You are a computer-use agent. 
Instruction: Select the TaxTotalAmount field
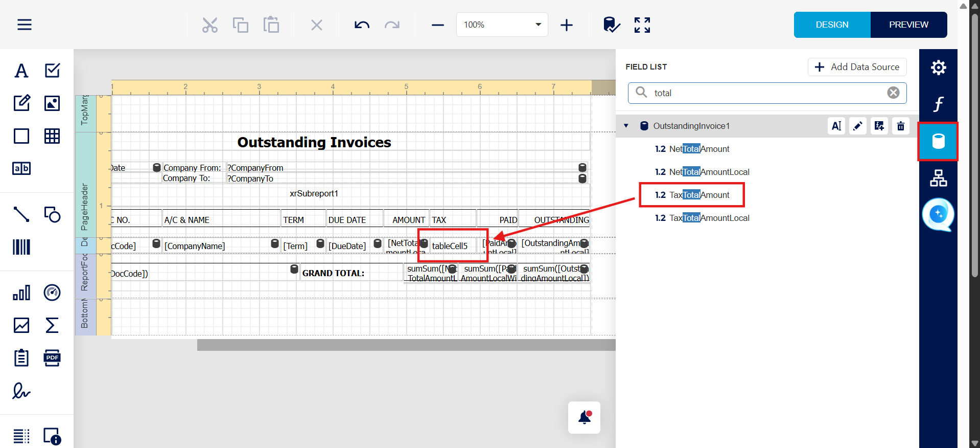[x=699, y=195]
